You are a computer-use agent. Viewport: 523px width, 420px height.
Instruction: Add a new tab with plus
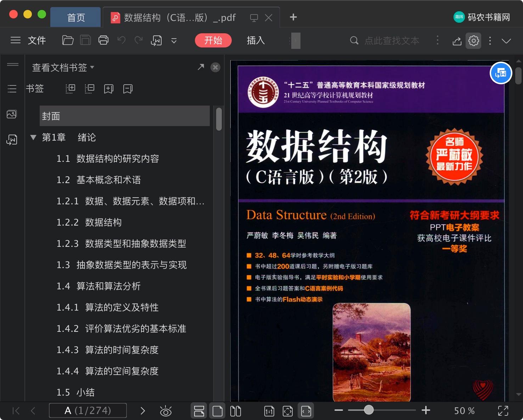pos(293,17)
